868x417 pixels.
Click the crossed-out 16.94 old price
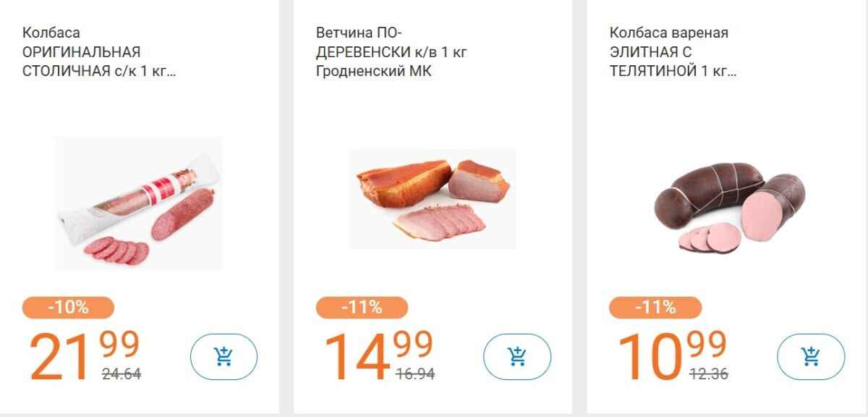point(414,375)
